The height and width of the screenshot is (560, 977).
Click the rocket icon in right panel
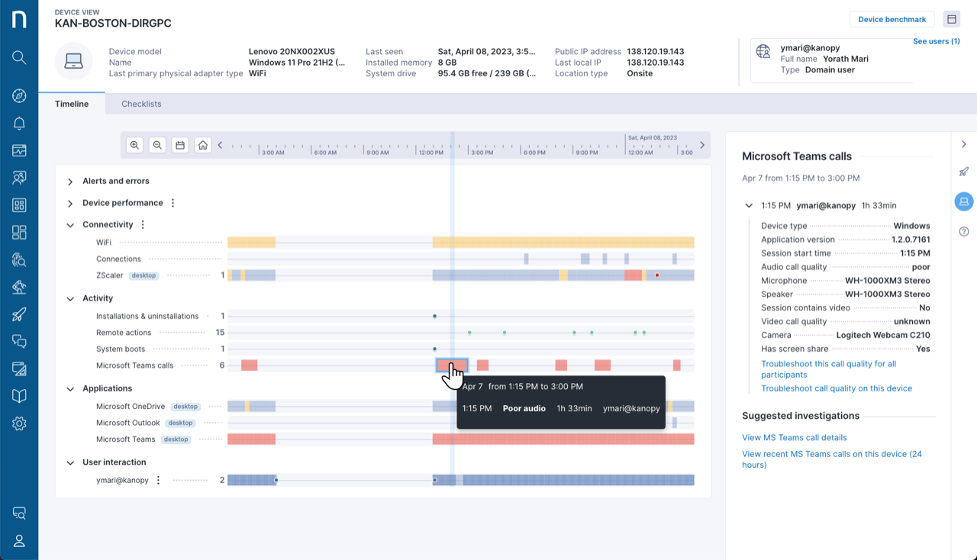click(964, 172)
